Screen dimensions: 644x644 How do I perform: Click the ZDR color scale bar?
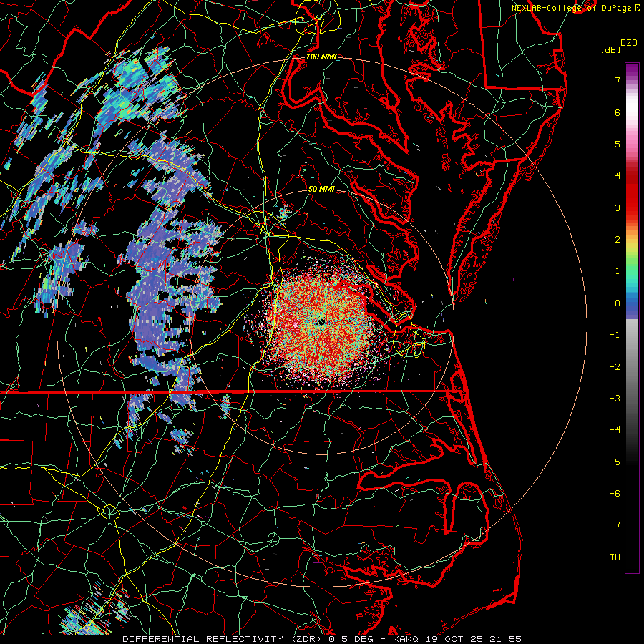coord(632,318)
